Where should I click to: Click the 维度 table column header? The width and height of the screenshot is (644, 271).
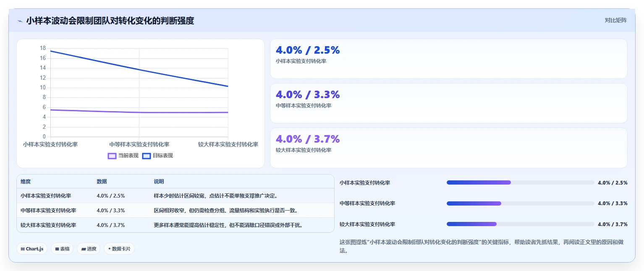coord(26,182)
